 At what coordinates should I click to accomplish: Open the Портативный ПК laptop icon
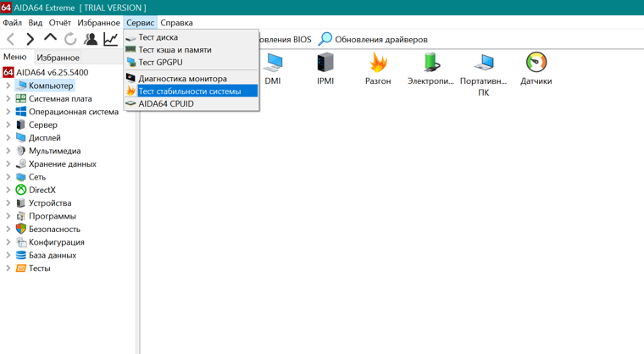(x=483, y=63)
